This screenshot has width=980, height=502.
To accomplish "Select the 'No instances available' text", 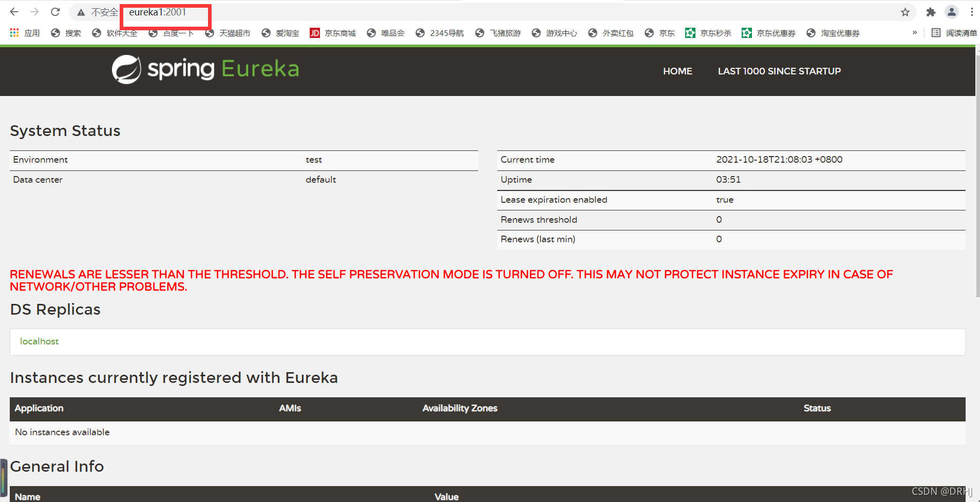I will (x=62, y=432).
